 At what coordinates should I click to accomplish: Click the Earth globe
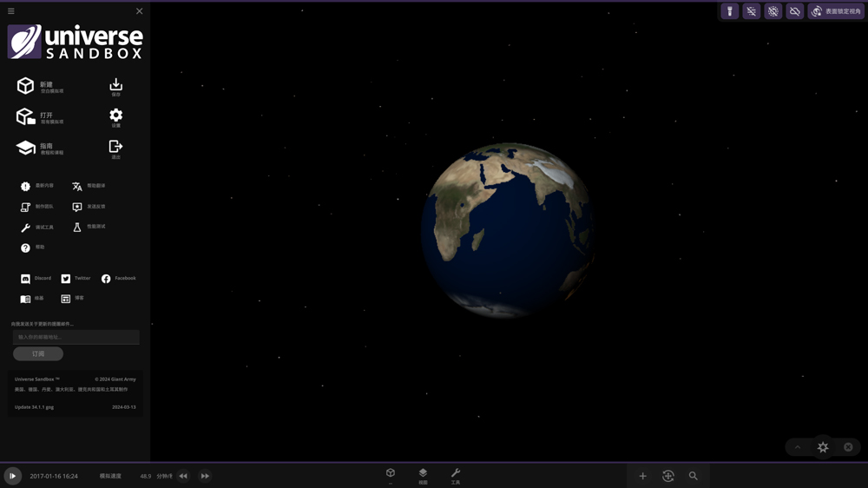[508, 230]
